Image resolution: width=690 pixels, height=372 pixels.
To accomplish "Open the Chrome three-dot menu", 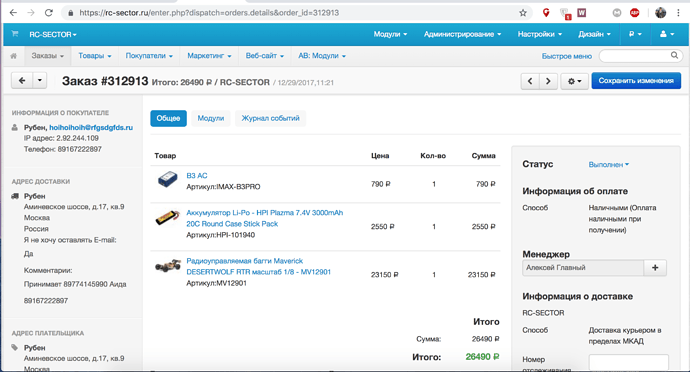I will coord(678,13).
